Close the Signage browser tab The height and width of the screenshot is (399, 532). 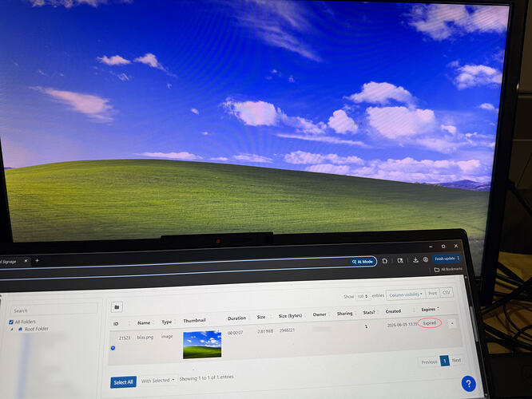coord(26,261)
